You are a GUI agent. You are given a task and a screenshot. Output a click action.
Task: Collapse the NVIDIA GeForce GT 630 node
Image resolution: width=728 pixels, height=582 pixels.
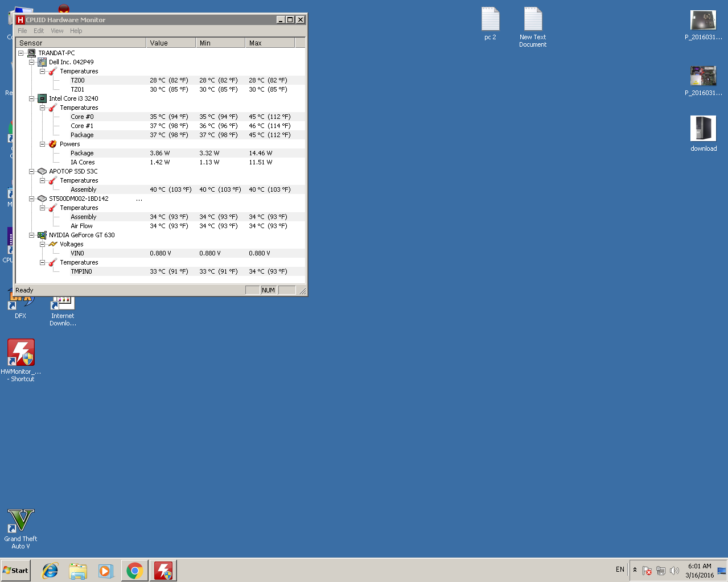(32, 235)
